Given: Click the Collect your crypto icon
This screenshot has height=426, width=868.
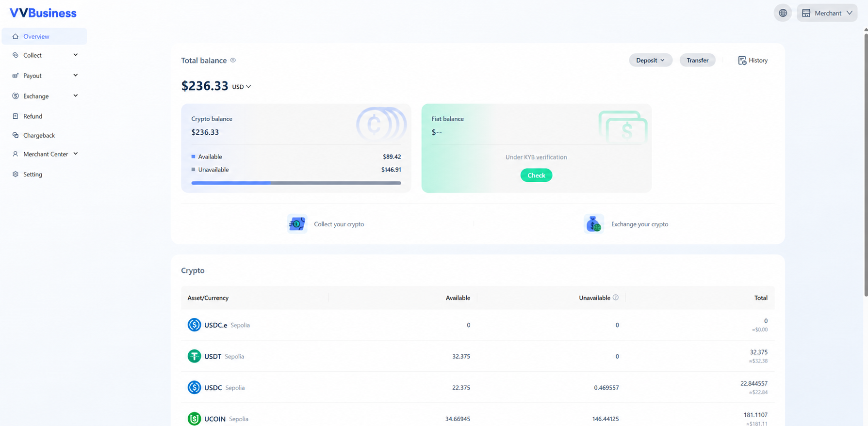Looking at the screenshot, I should coord(297,224).
